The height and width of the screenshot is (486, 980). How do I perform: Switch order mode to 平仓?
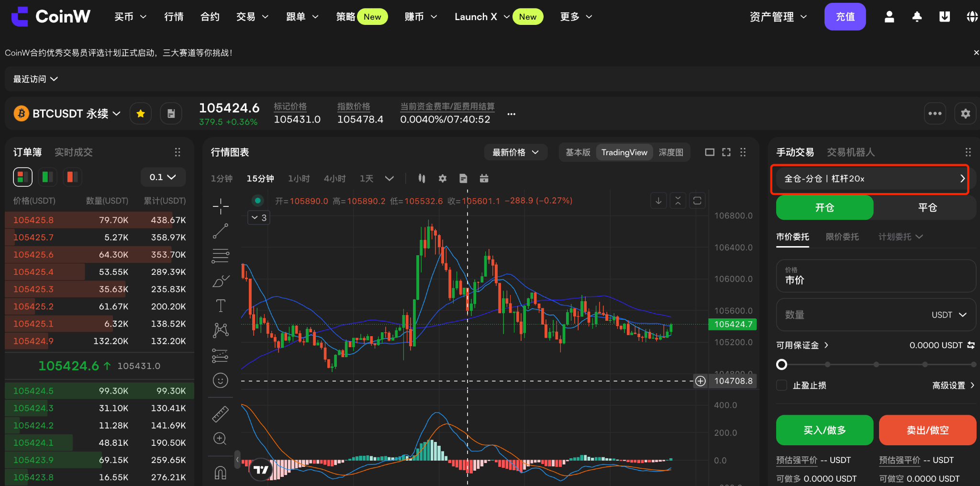[x=927, y=208]
